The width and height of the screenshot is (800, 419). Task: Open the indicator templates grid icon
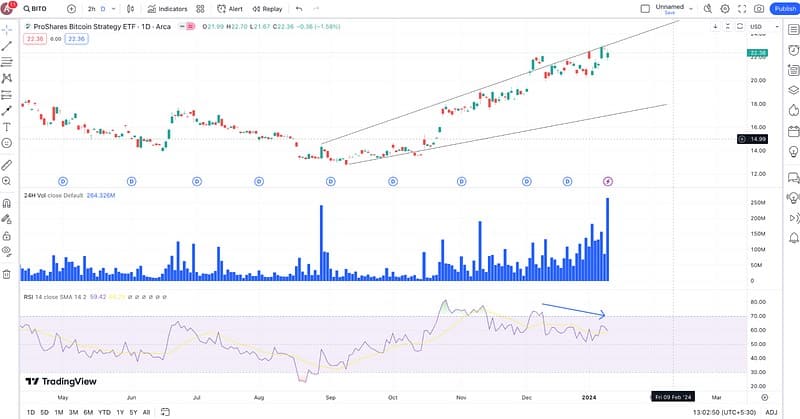tap(200, 8)
